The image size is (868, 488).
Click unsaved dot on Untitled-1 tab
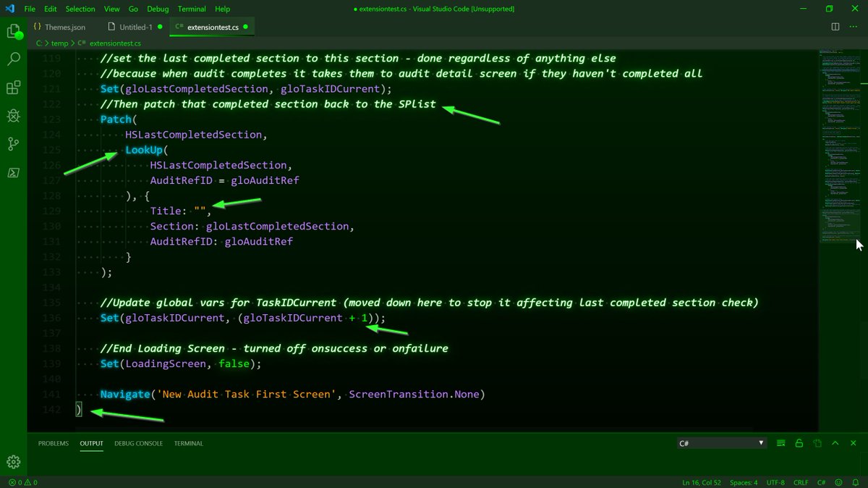(x=160, y=27)
